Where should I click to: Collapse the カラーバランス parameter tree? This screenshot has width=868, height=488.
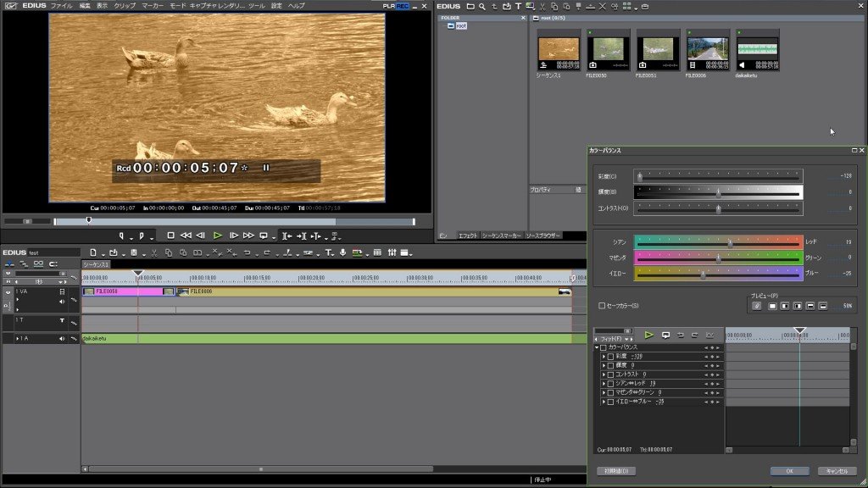pyautogui.click(x=596, y=347)
